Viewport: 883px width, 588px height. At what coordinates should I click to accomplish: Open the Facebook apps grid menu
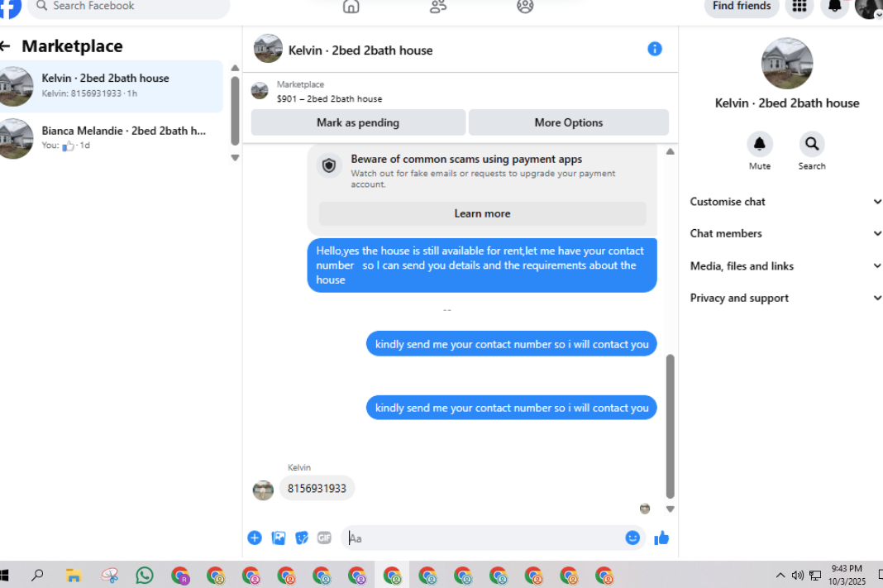799,6
